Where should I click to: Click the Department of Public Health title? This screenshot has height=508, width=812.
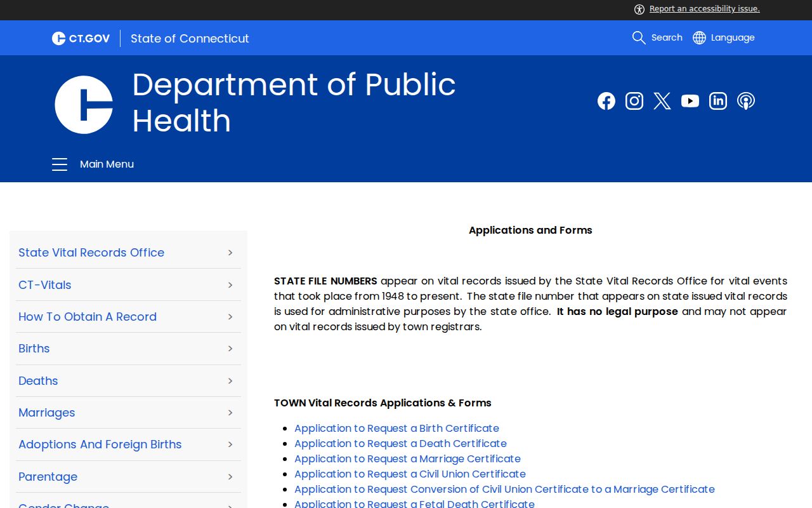pos(294,102)
